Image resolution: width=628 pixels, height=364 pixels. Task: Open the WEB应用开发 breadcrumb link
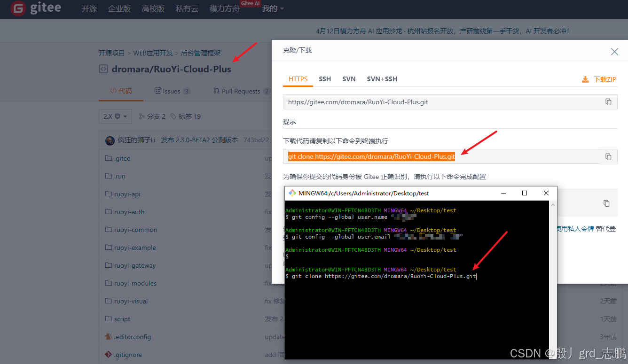(153, 53)
